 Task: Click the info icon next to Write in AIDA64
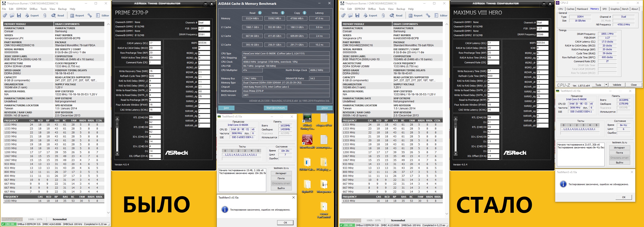(x=282, y=13)
